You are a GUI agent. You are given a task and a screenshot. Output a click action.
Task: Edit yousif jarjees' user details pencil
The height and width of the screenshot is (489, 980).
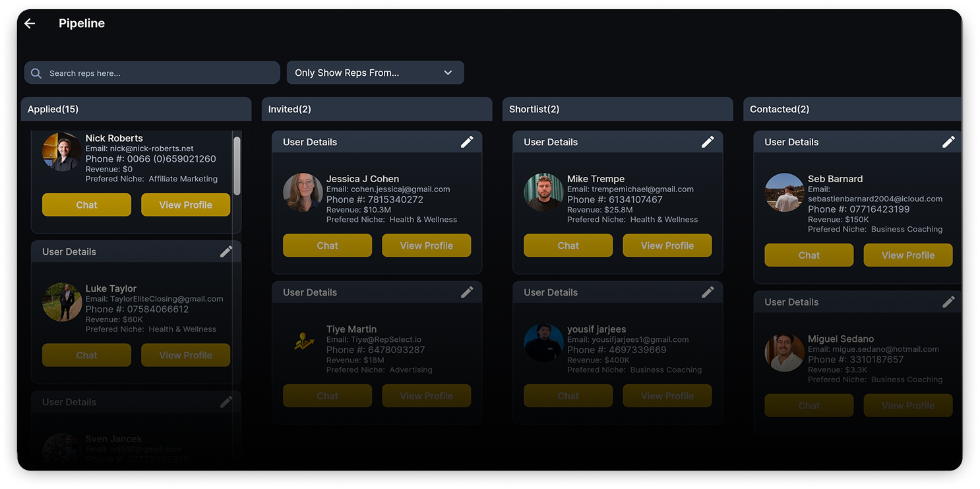tap(708, 292)
